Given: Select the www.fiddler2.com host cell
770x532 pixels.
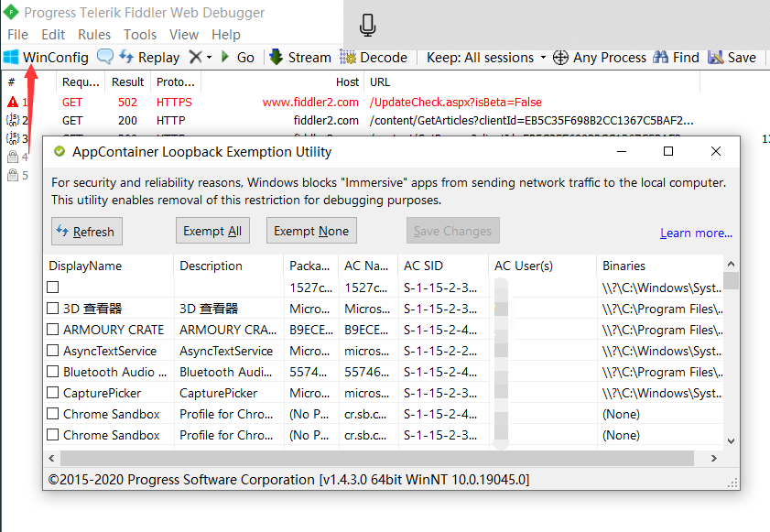Looking at the screenshot, I should tap(310, 103).
